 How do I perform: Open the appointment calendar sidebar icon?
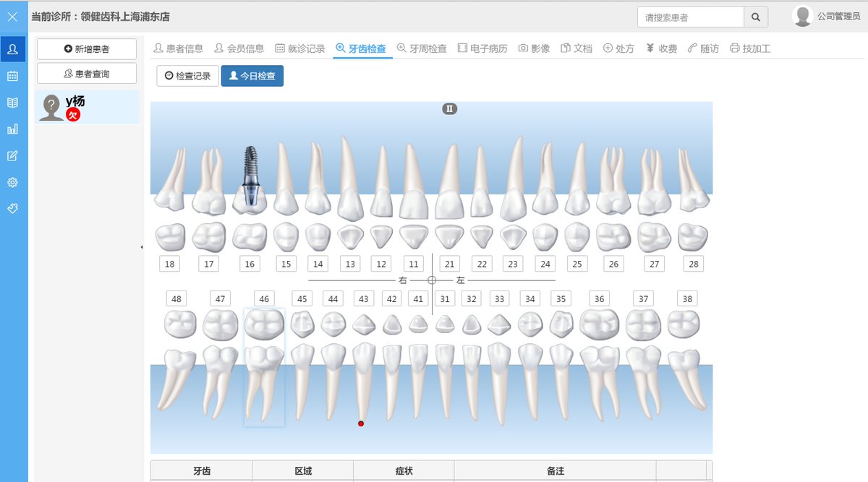point(12,76)
